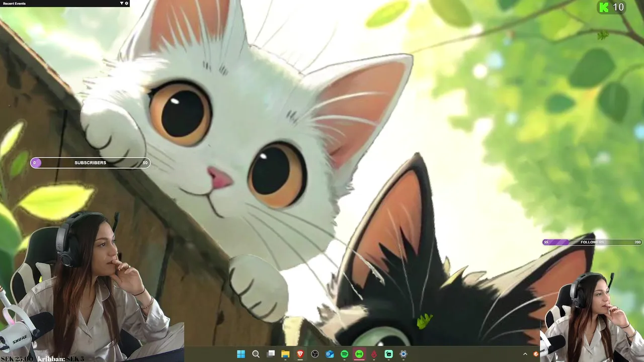Click the Followers goal progress bar

tap(592, 242)
